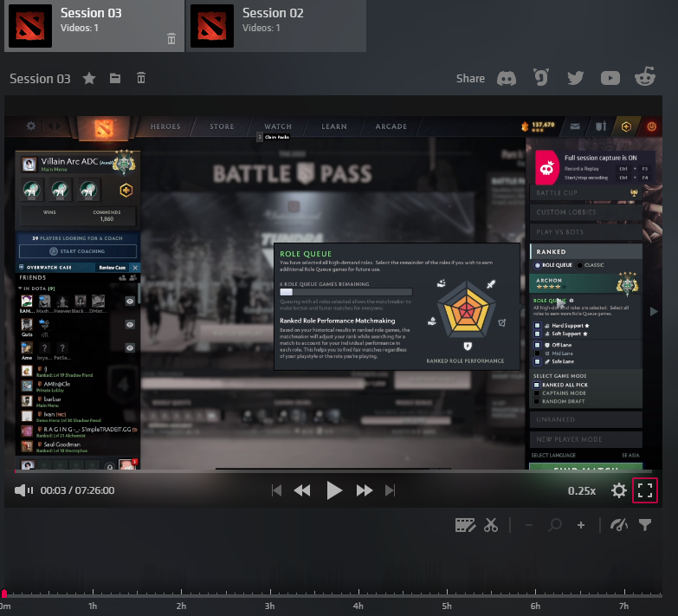Screen dimensions: 678x616
Task: Expand CUSTOM LOBBIES section
Action: 586,212
